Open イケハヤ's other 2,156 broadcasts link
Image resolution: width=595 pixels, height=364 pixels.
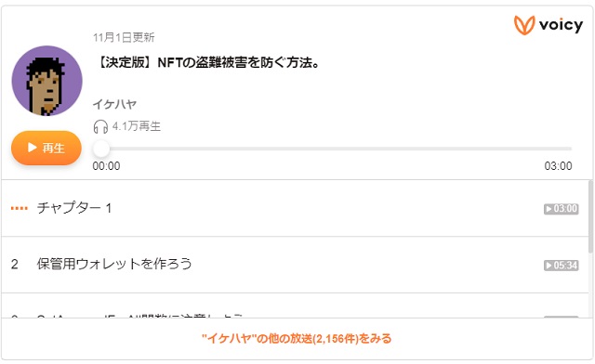(297, 338)
